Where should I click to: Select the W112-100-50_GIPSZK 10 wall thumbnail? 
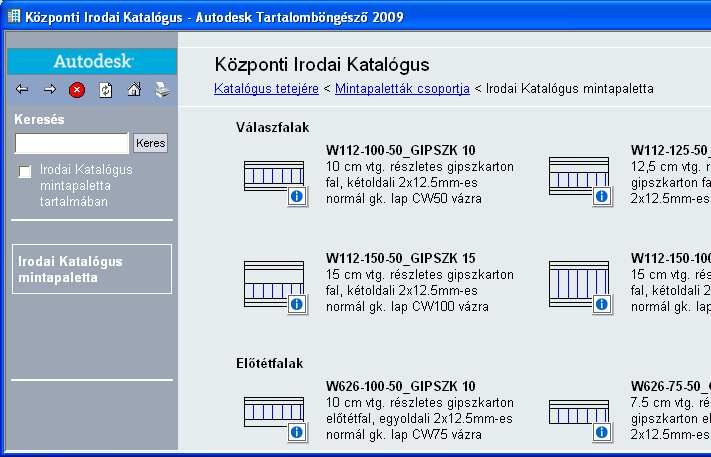pos(274,176)
